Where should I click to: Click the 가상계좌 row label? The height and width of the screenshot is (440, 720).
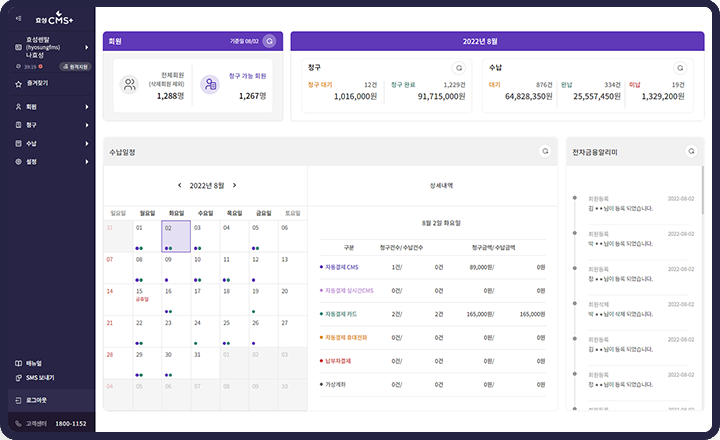pos(335,384)
